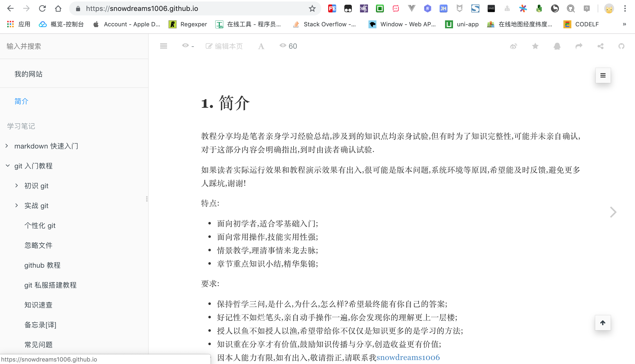Share the page to Weibo

click(x=514, y=46)
